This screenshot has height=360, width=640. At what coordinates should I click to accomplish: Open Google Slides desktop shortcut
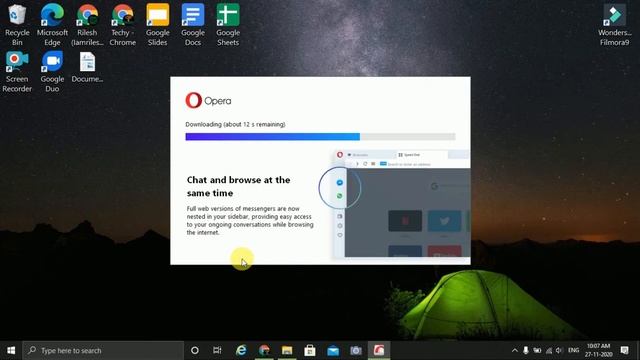pyautogui.click(x=158, y=24)
